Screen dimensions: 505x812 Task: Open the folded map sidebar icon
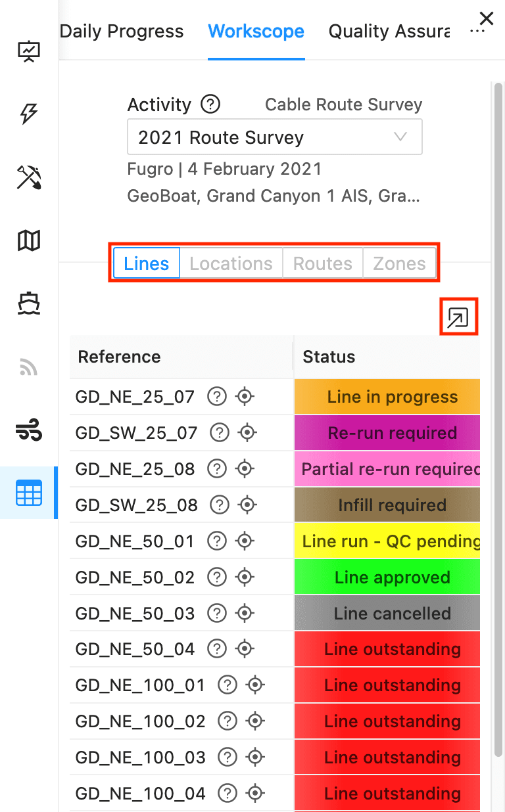tap(29, 241)
